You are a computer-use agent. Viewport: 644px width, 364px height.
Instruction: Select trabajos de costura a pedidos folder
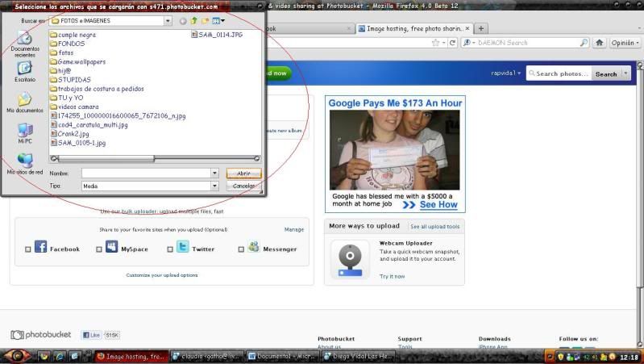(97, 89)
